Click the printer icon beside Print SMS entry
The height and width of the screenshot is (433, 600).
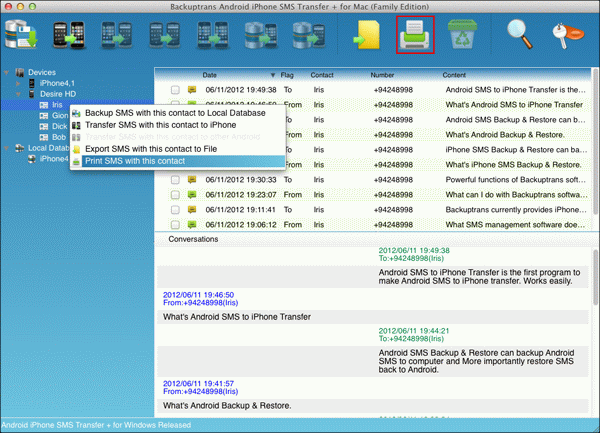coord(77,161)
